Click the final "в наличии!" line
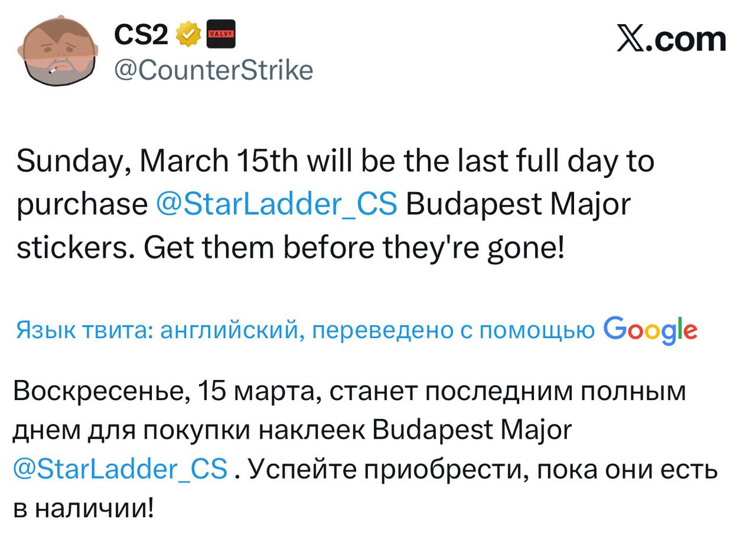This screenshot has width=756, height=555. coord(83,508)
